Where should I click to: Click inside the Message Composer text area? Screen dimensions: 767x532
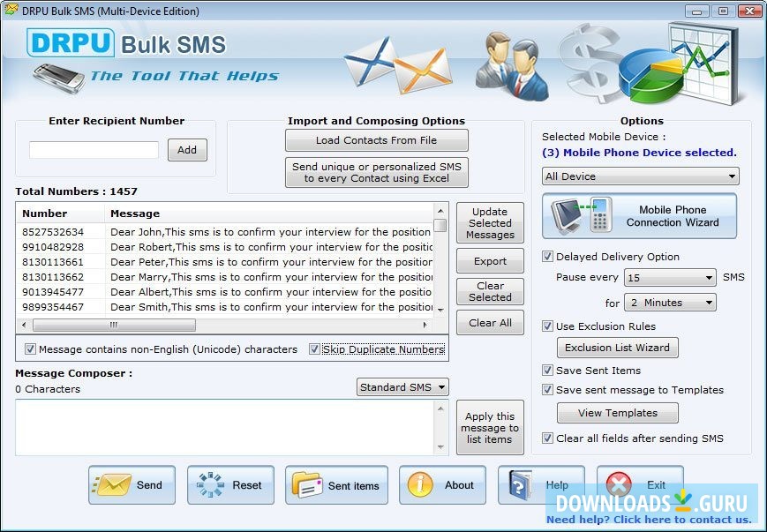pos(225,427)
